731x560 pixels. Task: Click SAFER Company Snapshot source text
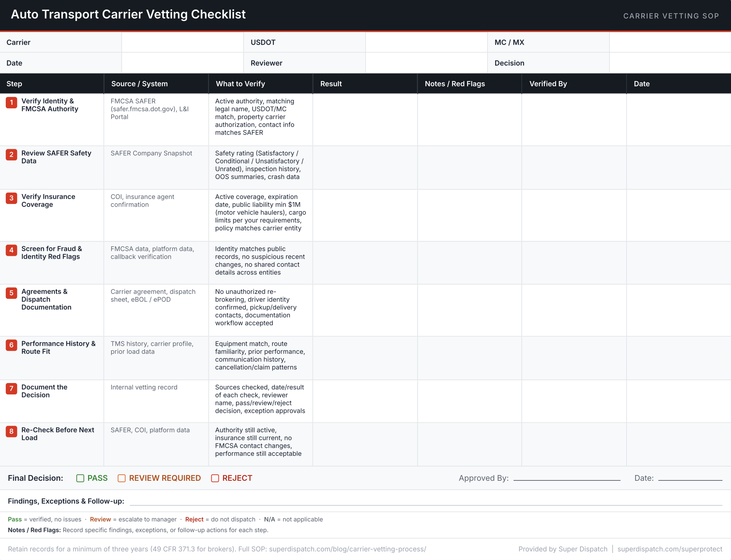pos(151,153)
